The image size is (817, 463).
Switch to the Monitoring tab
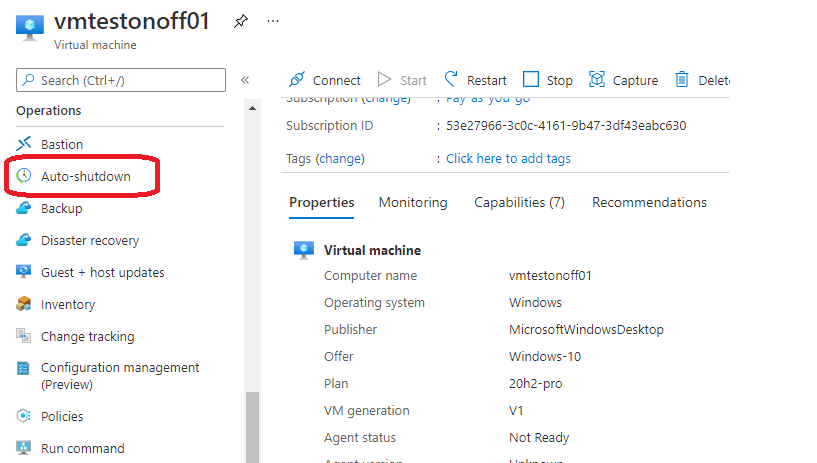413,202
